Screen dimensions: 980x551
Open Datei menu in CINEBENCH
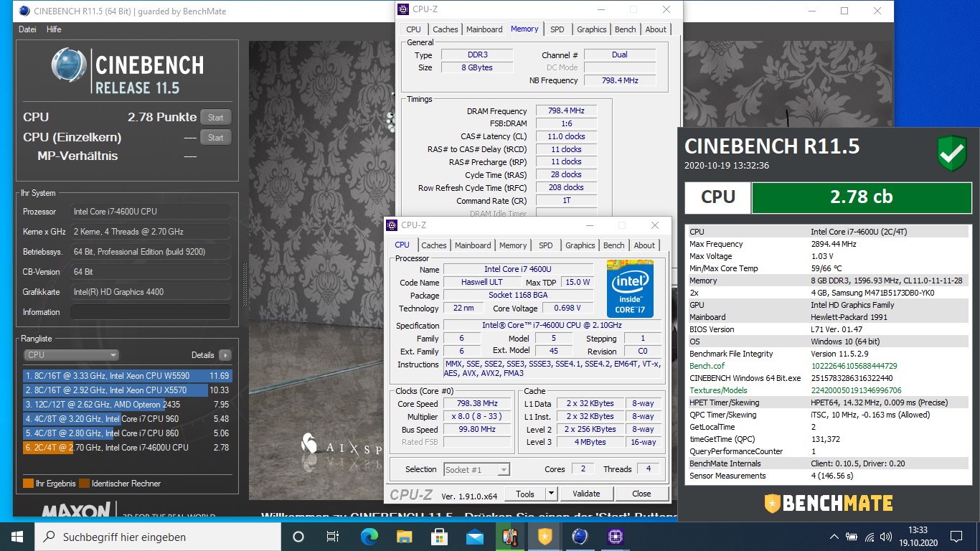tap(27, 29)
